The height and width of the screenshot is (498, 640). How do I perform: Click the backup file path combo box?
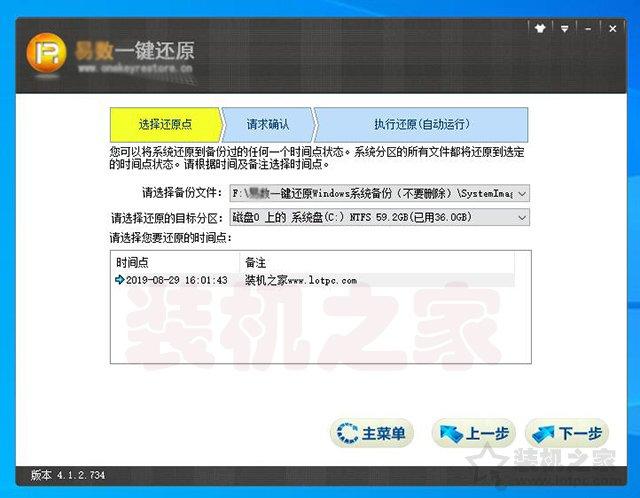pos(380,193)
